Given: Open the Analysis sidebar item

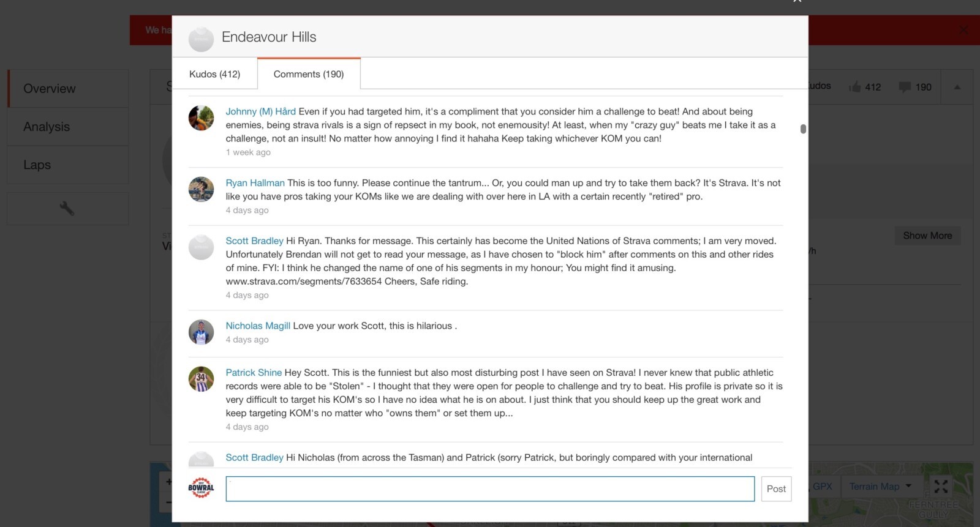Looking at the screenshot, I should pyautogui.click(x=68, y=127).
